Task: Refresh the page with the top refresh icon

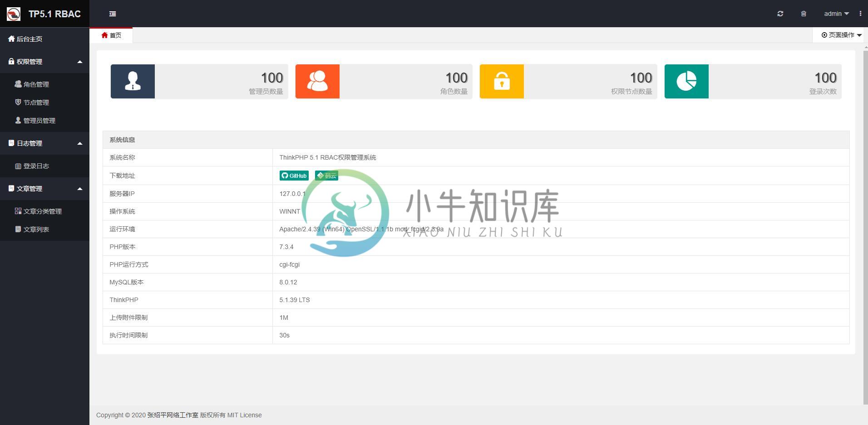Action: [x=780, y=14]
